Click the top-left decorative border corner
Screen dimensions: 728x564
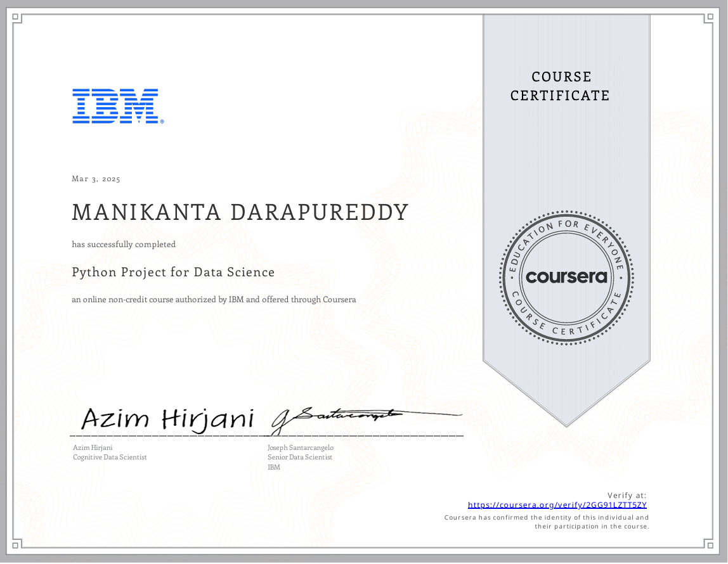tap(17, 18)
